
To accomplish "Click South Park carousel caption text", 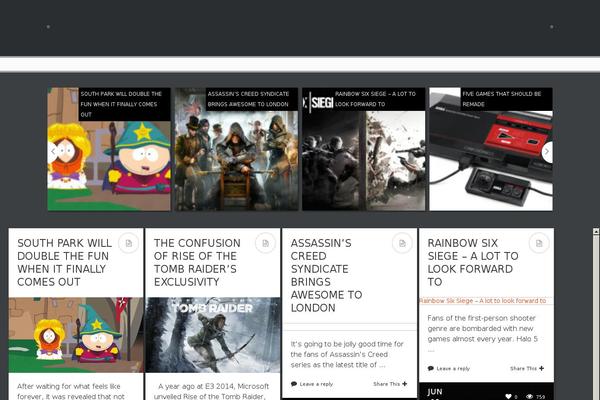I will point(121,104).
